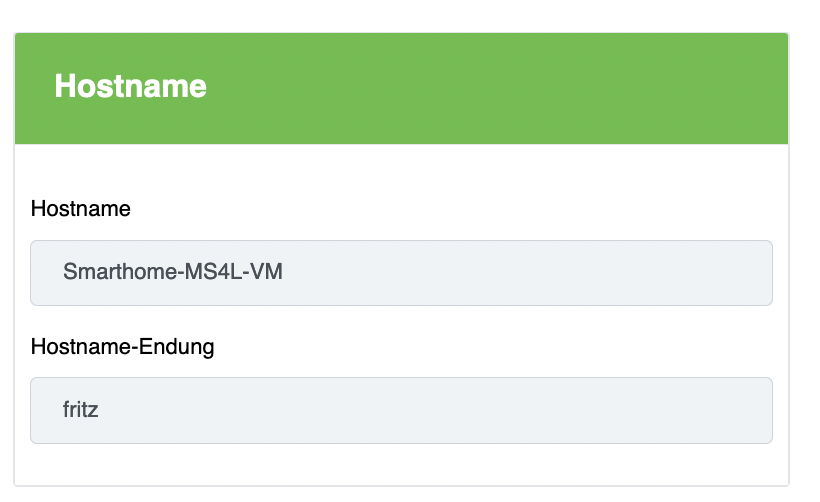Click the Hostname input field
The image size is (820, 502).
tap(401, 272)
